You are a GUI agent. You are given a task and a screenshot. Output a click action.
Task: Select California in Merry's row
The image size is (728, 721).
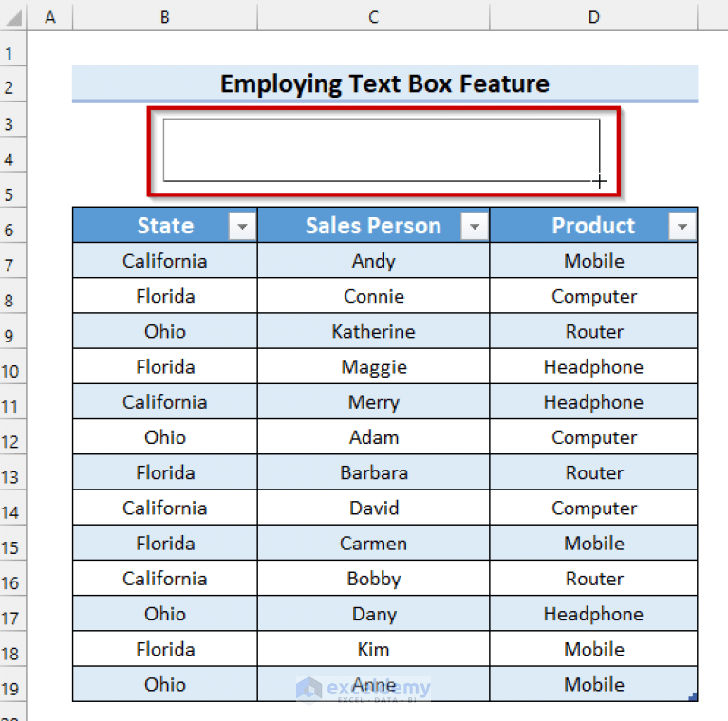click(165, 402)
